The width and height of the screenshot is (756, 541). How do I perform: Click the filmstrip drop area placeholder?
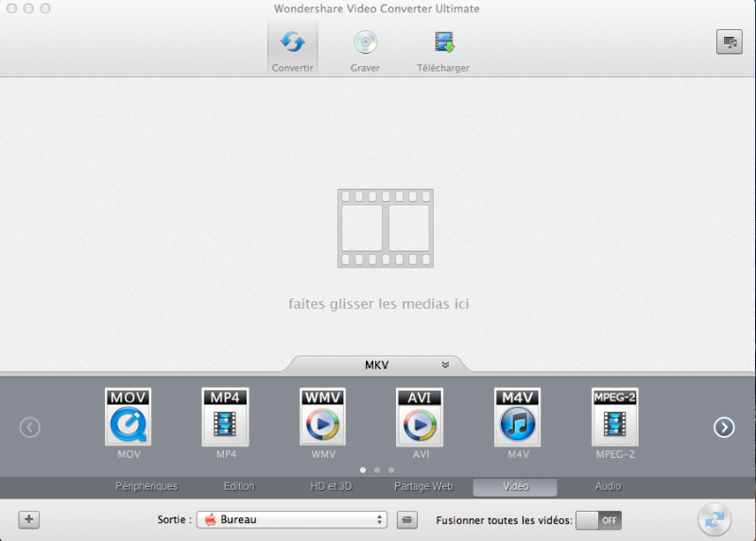pyautogui.click(x=386, y=228)
